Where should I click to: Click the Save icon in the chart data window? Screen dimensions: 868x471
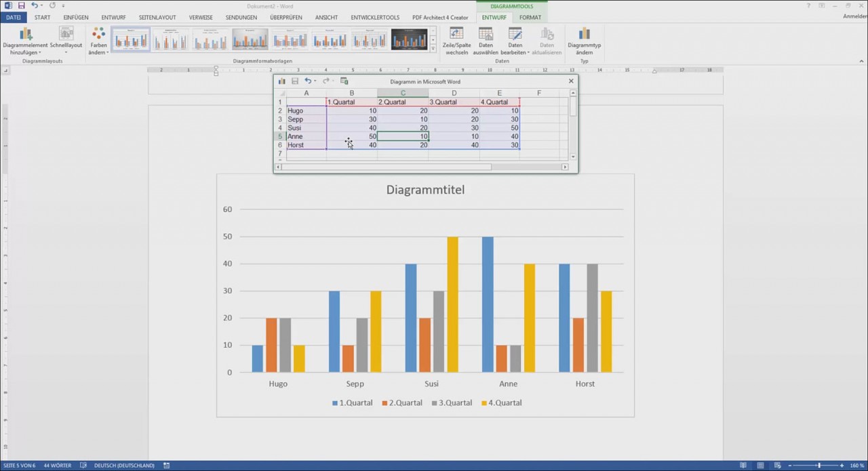point(295,81)
